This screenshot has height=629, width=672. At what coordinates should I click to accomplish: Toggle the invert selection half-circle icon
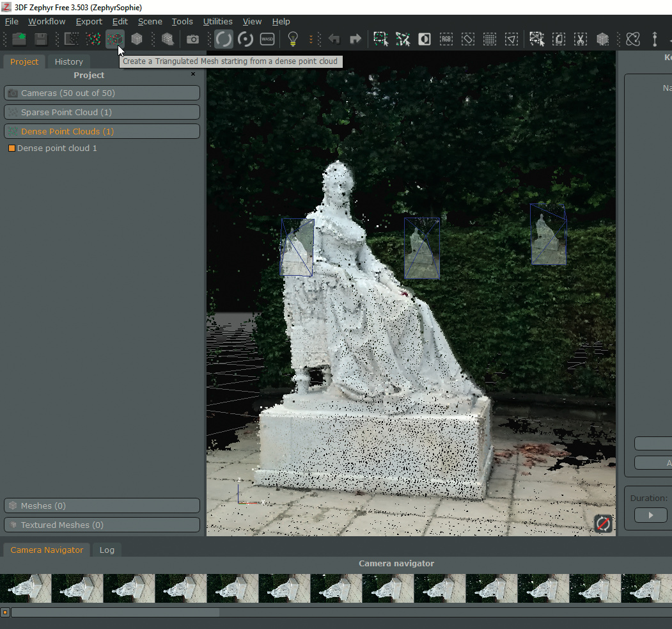[424, 40]
